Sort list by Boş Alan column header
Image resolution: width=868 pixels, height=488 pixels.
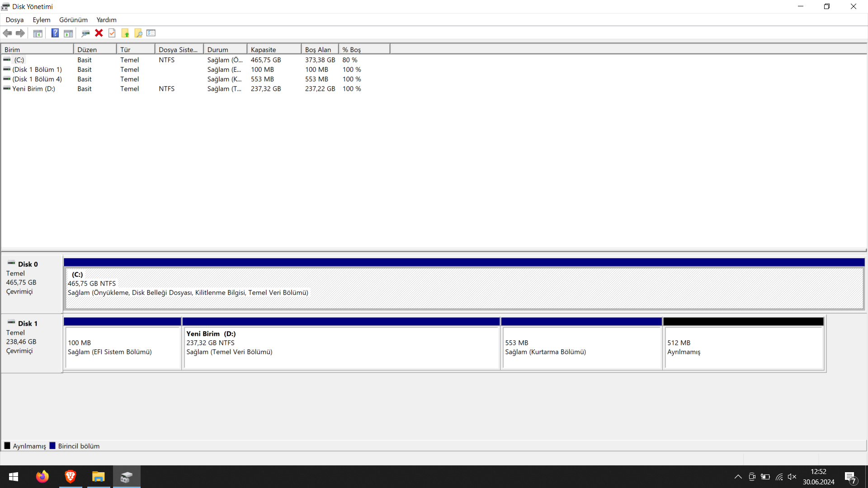pyautogui.click(x=319, y=50)
